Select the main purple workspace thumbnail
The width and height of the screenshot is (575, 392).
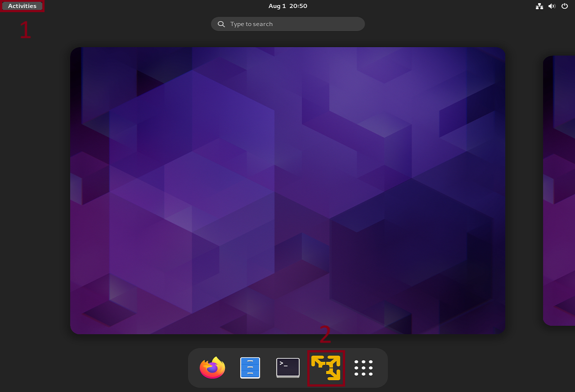[287, 190]
